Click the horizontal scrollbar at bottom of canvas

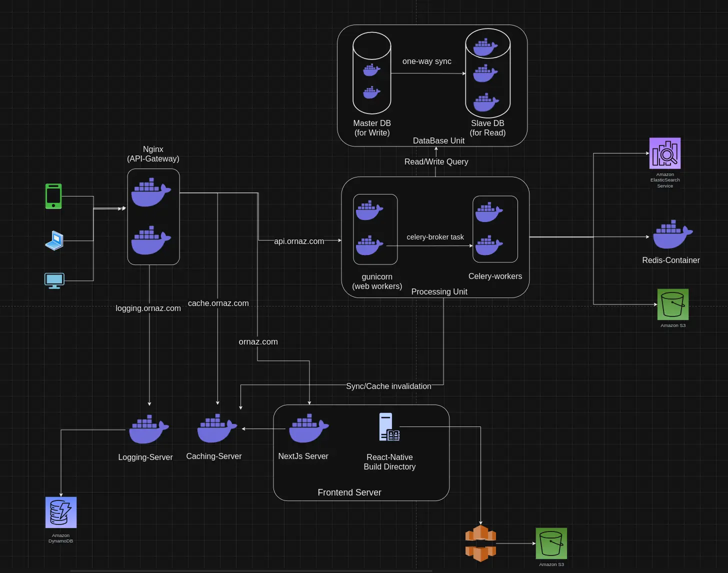click(251, 570)
